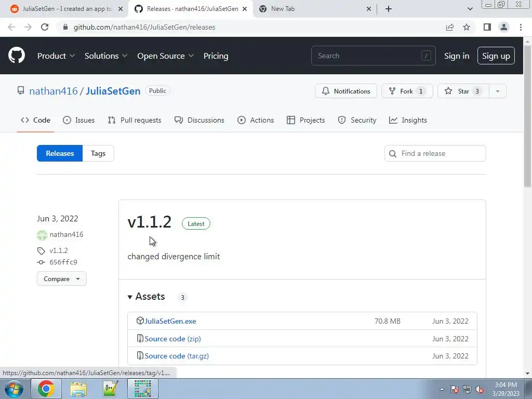Screen dimensions: 532x399
Task: Open a new browser tab with plus button
Action: (389, 9)
